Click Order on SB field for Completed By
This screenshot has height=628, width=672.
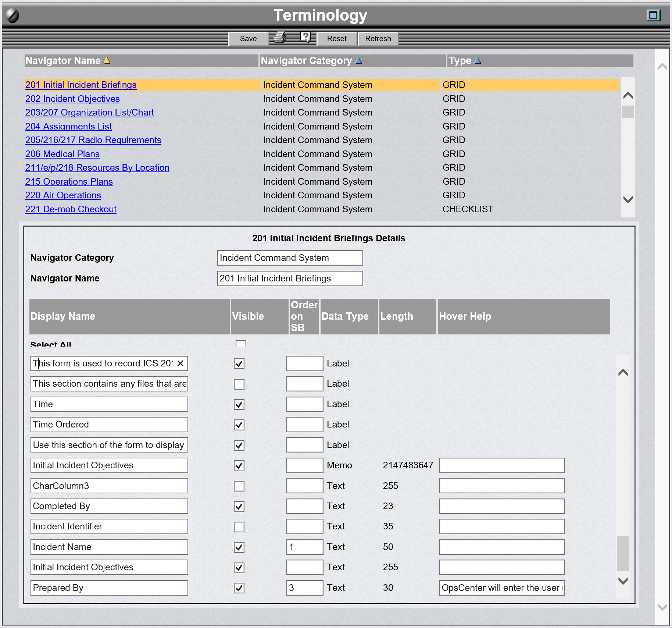[304, 506]
